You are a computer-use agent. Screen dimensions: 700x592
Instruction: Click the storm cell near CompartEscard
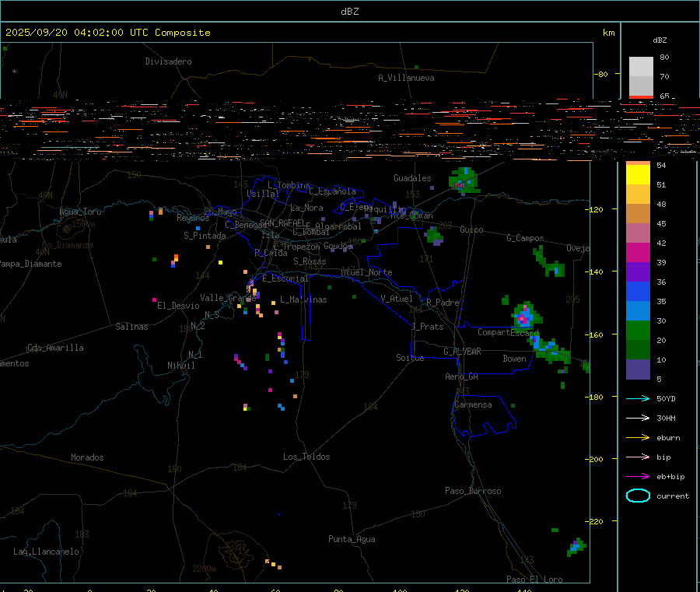tap(523, 316)
